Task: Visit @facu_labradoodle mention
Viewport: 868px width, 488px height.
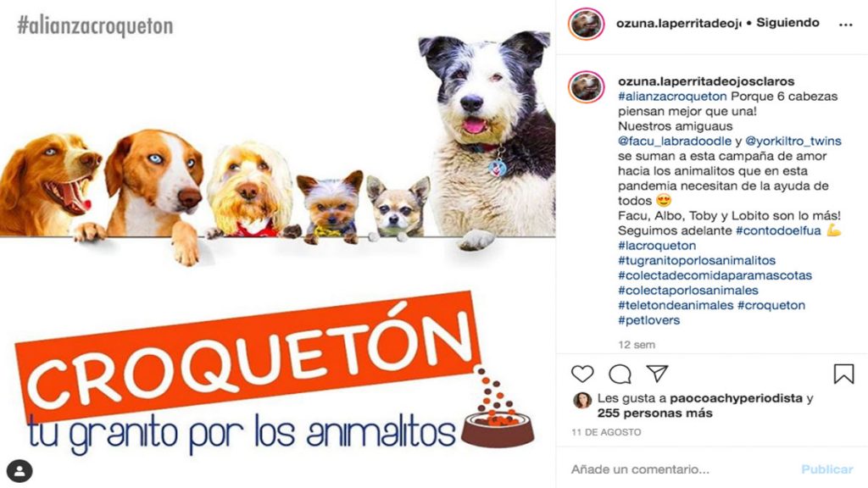Action: 674,141
